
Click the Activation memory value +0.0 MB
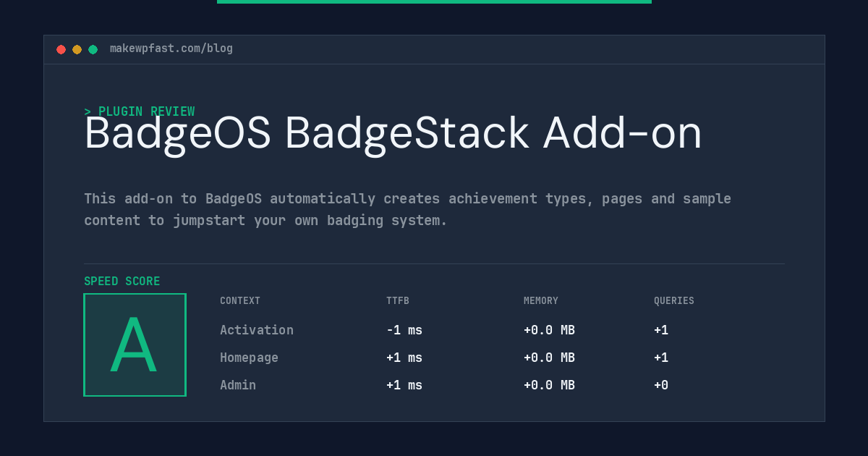click(x=549, y=330)
